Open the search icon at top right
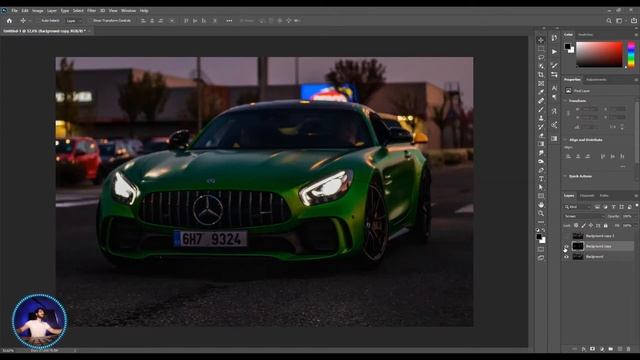 tap(609, 20)
